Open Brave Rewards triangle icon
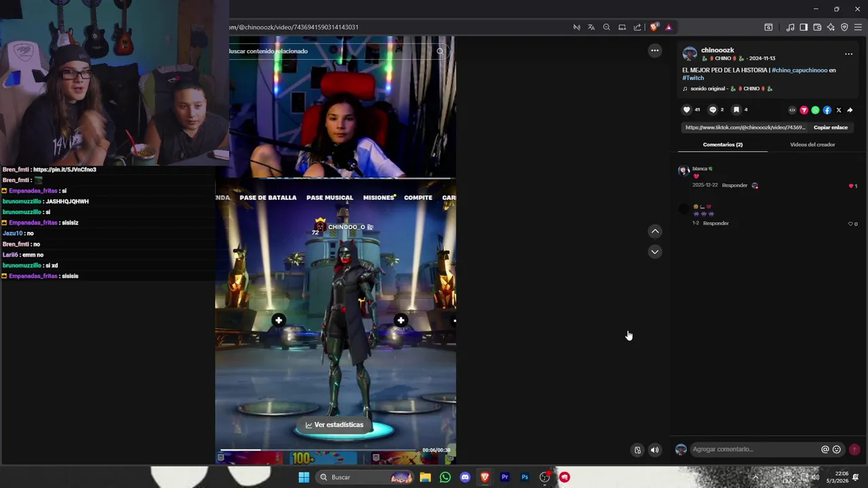The width and height of the screenshot is (868, 488). (x=669, y=27)
